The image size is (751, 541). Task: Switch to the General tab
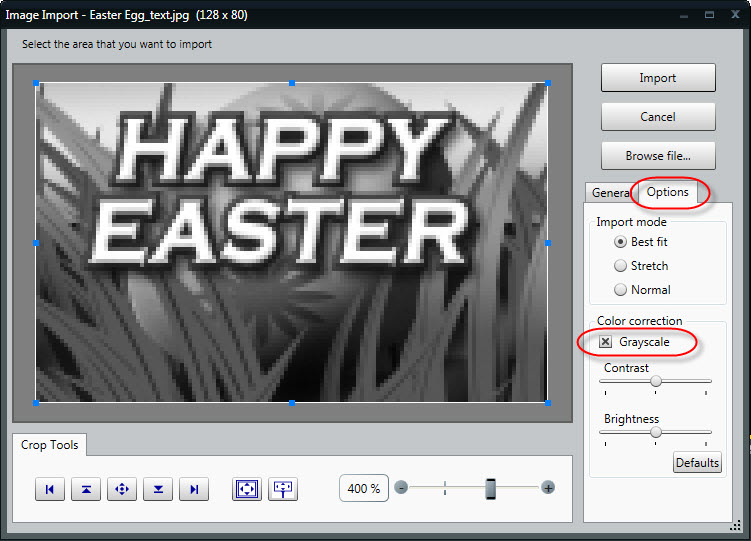tap(611, 192)
